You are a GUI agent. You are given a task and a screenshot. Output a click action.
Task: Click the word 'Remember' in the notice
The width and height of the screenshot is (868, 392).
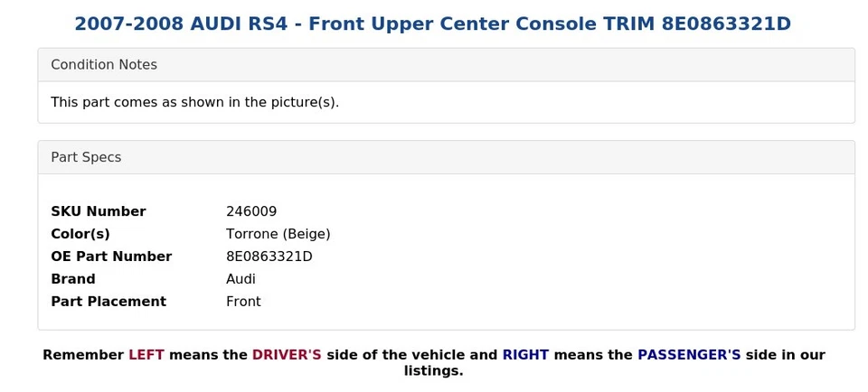83,355
